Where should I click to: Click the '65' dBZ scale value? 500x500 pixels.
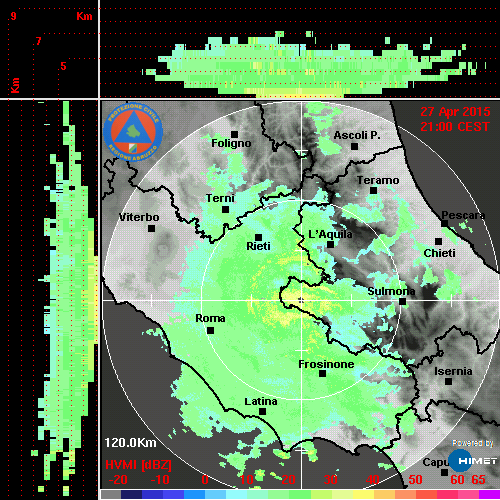point(478,480)
